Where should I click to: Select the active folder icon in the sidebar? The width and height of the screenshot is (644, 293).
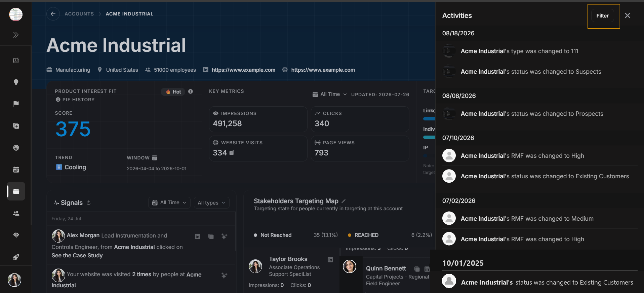(x=16, y=191)
